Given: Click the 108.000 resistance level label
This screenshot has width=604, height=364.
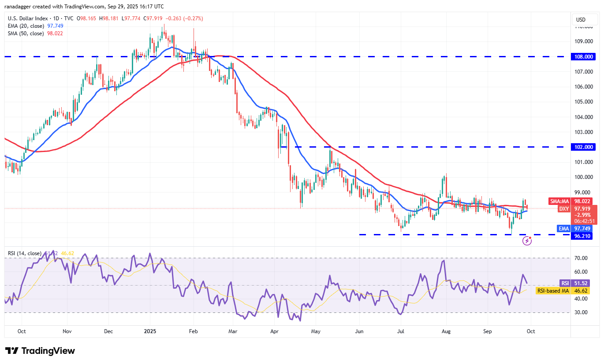Looking at the screenshot, I should pyautogui.click(x=584, y=56).
